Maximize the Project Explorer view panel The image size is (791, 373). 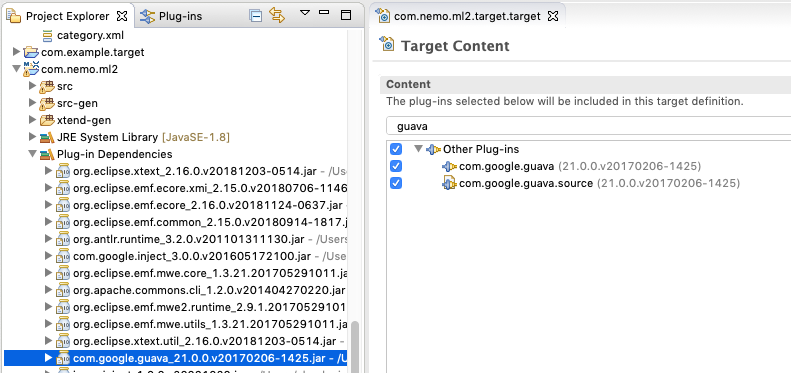(346, 15)
